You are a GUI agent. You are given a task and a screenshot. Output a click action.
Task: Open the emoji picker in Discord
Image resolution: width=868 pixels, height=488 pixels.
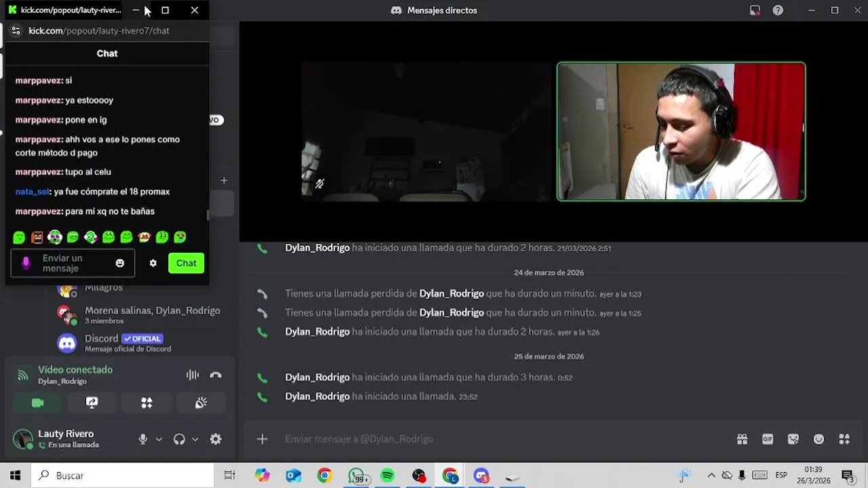click(818, 439)
